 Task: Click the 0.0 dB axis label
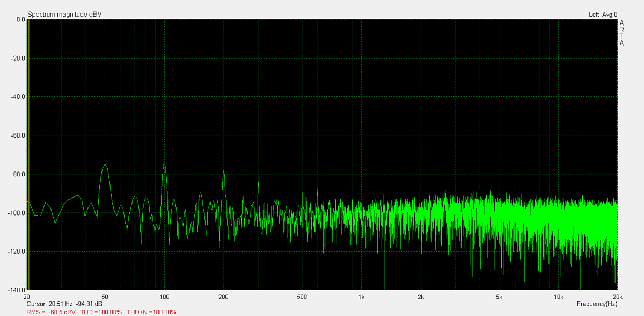20,19
